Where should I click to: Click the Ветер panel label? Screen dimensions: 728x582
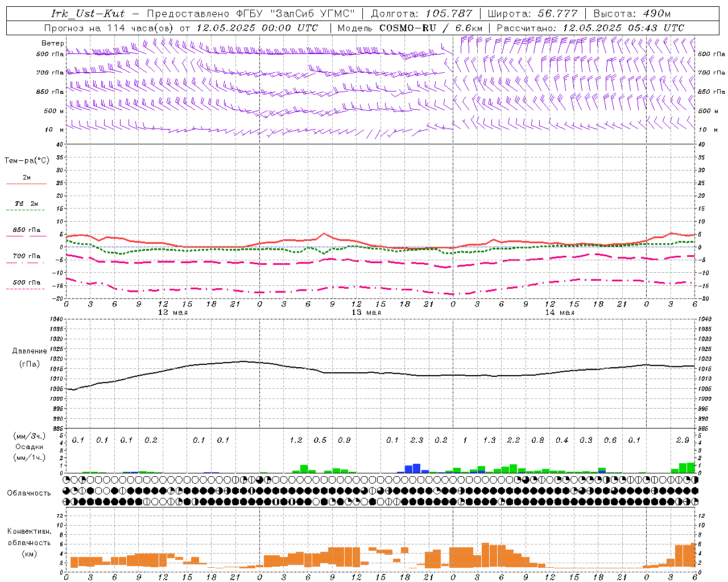(x=52, y=43)
